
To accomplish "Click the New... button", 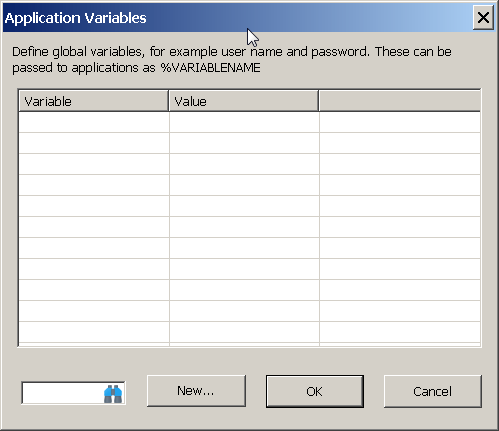I will pos(196,391).
